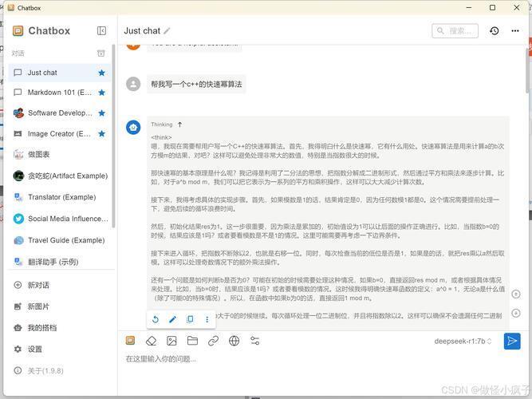This screenshot has width=532, height=399.
Task: Click the chat area vertical scrollbar
Action: pos(529,69)
